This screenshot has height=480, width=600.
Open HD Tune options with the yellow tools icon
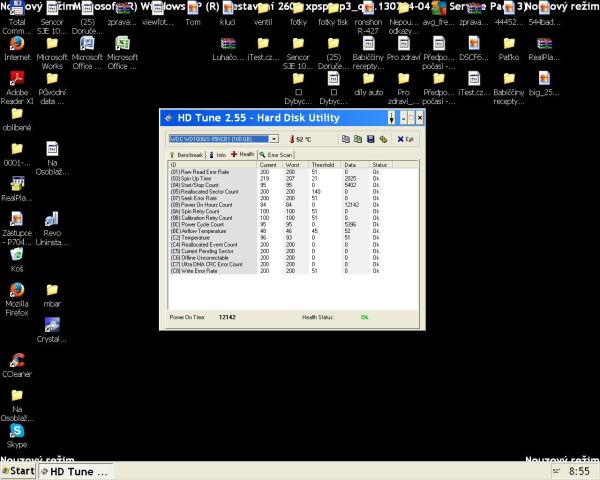click(383, 139)
